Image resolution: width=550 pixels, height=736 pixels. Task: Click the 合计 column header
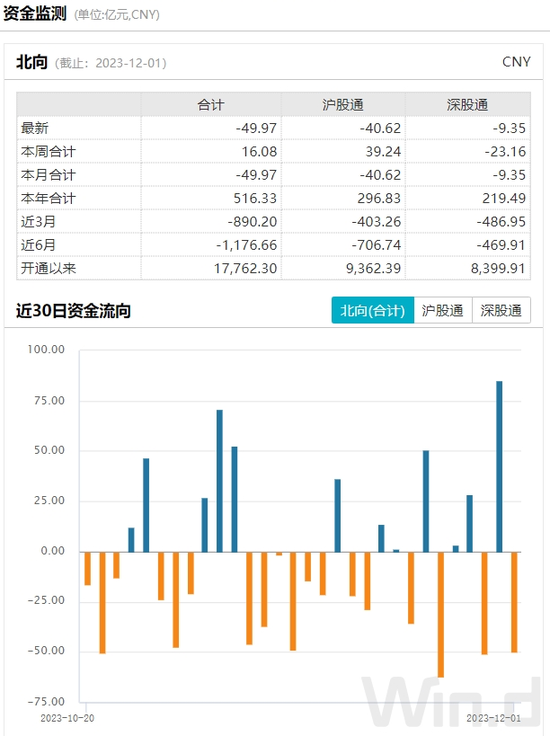coord(211,105)
